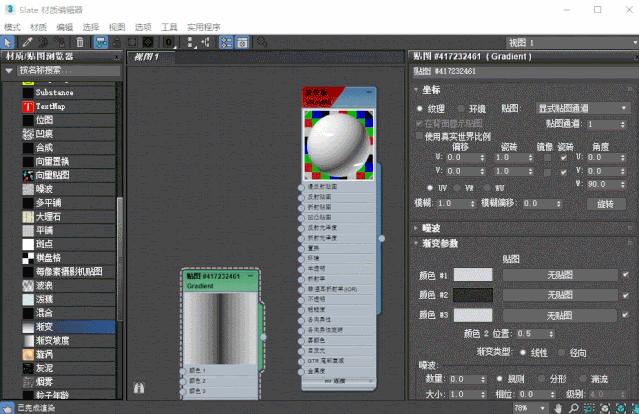Click Zoom Region tool icon
Image resolution: width=639 pixels, height=414 pixels.
589,407
